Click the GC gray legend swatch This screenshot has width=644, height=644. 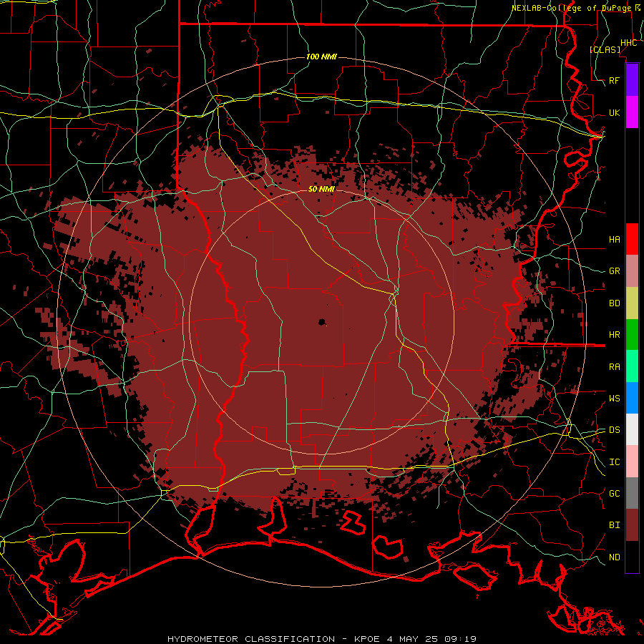[632, 493]
